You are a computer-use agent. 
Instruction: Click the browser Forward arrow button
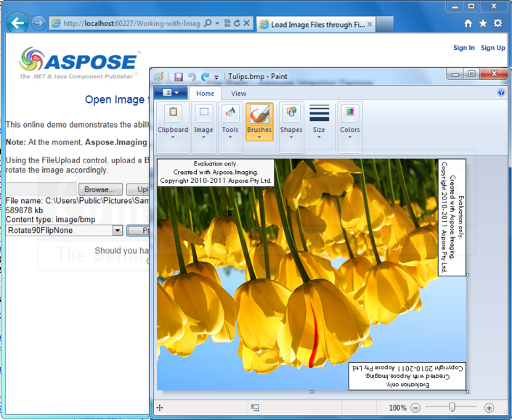38,23
